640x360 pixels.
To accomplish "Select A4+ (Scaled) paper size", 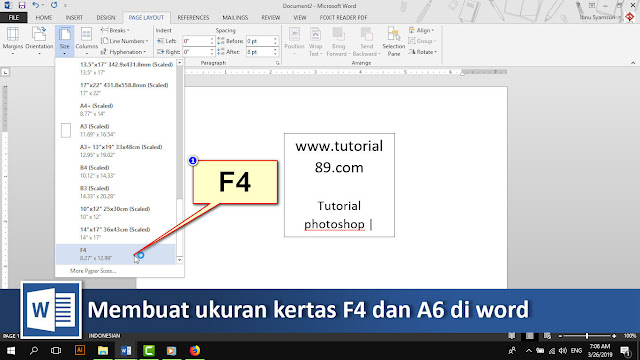I will pyautogui.click(x=116, y=109).
